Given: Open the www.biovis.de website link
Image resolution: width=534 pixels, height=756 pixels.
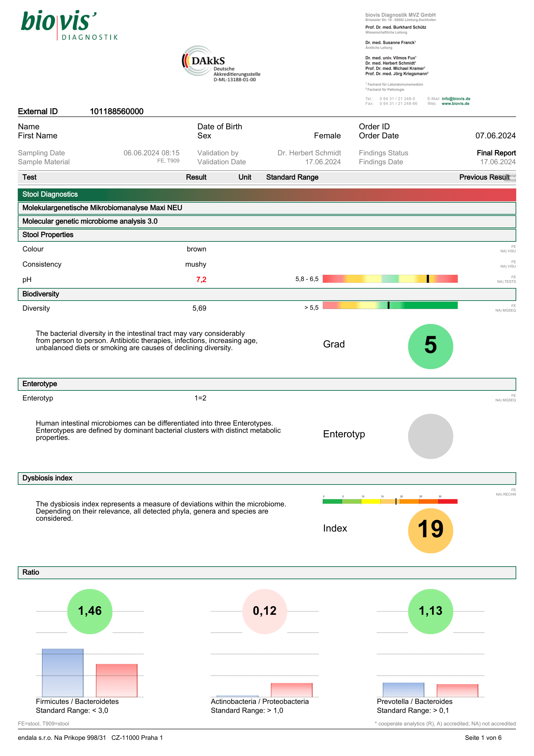Looking at the screenshot, I should [455, 104].
